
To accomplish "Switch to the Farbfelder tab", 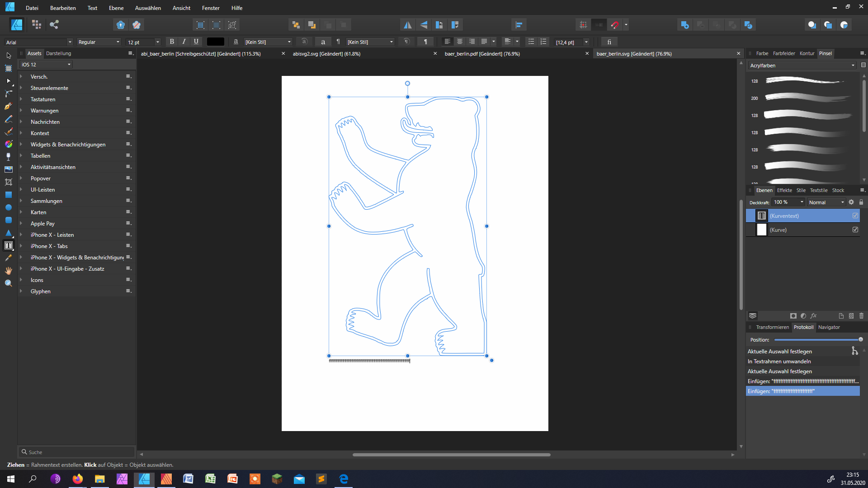I will click(783, 53).
